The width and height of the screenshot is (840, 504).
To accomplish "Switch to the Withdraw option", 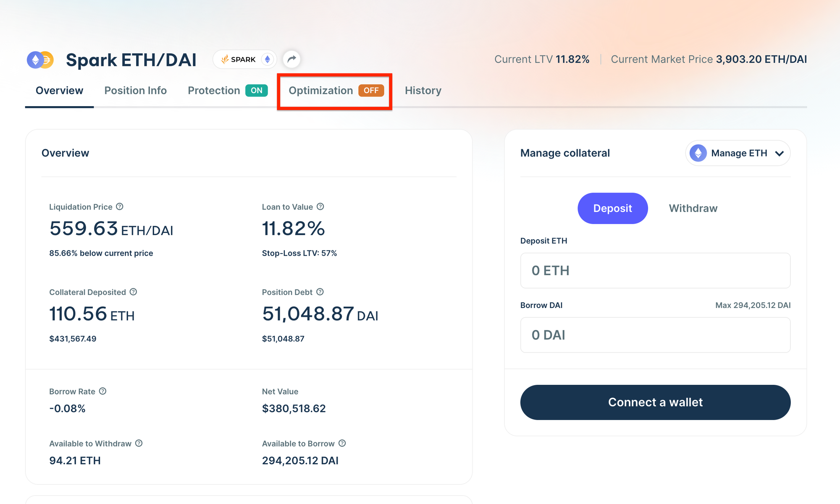I will pyautogui.click(x=693, y=208).
